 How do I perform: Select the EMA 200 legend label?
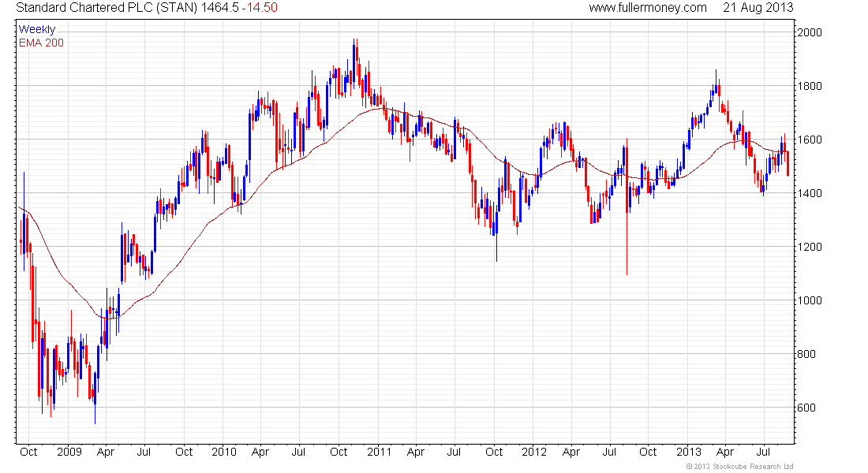pos(41,43)
